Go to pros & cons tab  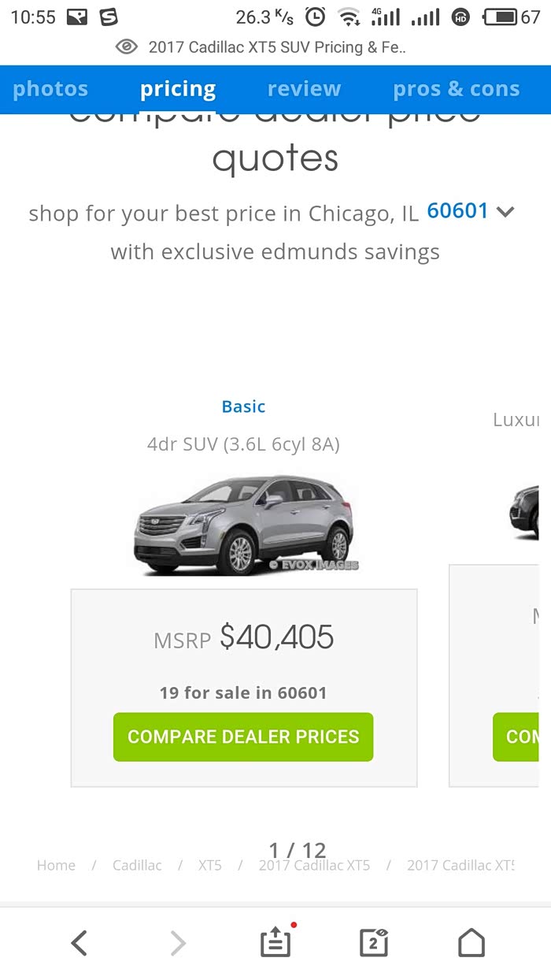[x=456, y=89]
